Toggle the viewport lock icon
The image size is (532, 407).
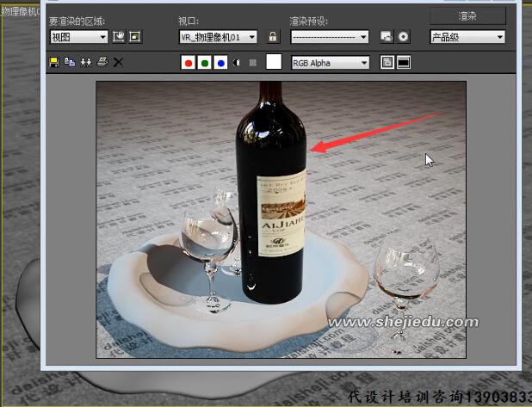pyautogui.click(x=273, y=37)
